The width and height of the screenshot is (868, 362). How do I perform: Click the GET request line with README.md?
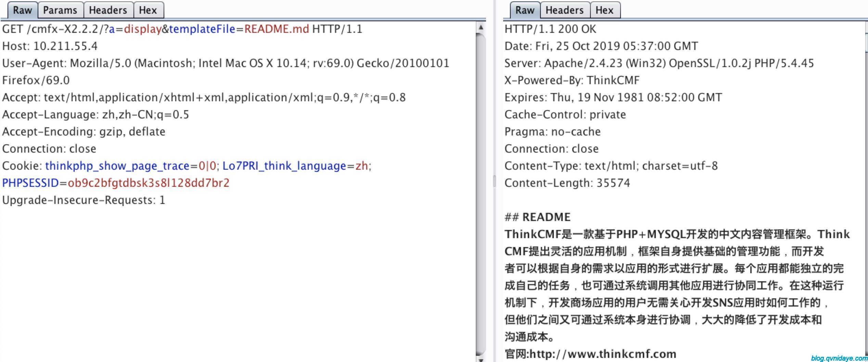click(x=182, y=29)
